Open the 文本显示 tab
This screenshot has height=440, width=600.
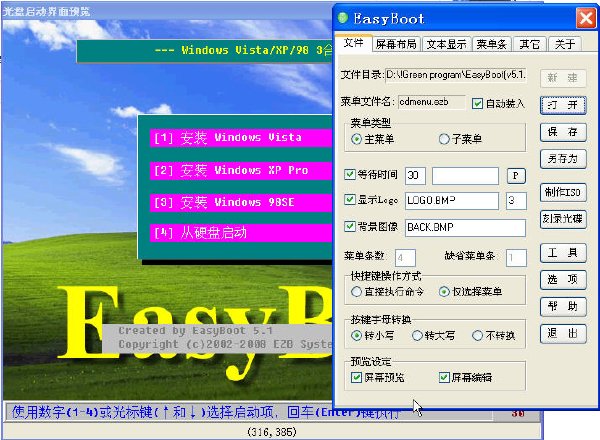446,44
